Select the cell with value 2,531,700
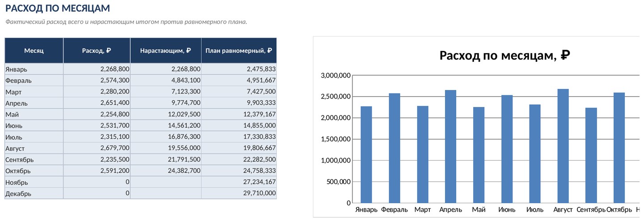This screenshot has height=222, width=644. coord(97,126)
